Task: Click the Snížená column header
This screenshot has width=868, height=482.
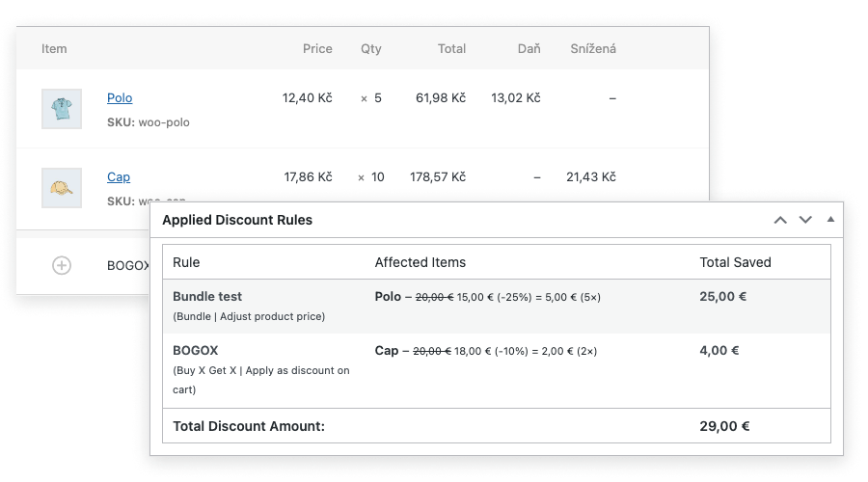Action: point(592,49)
